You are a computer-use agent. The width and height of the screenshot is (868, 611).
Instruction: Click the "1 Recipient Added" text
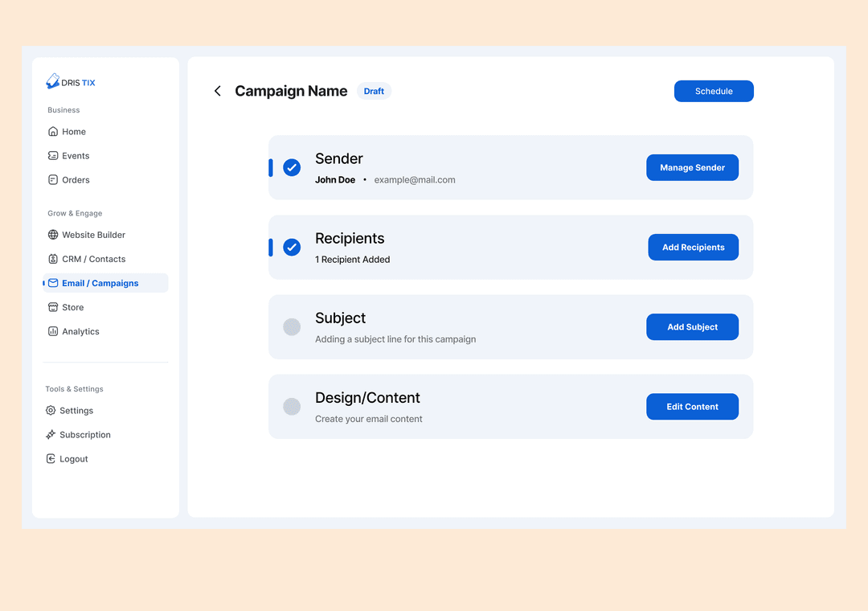pos(352,259)
